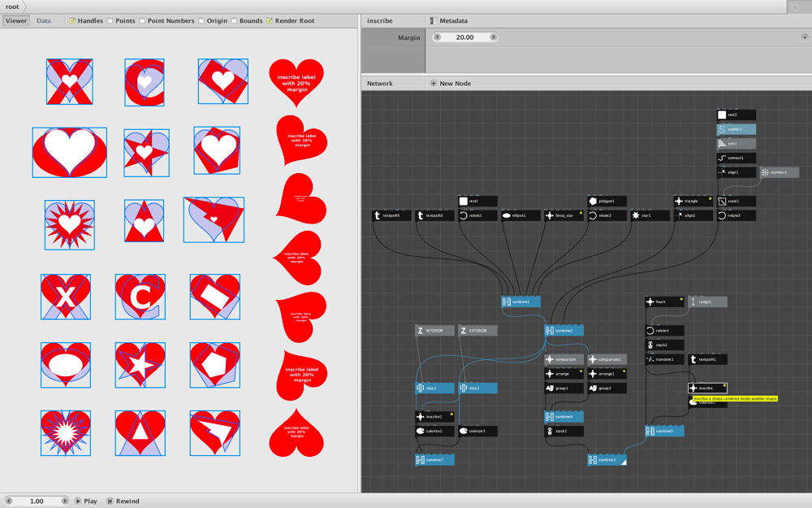Screen dimensions: 812x508
Task: Select the combine1 node
Action: pyautogui.click(x=520, y=302)
